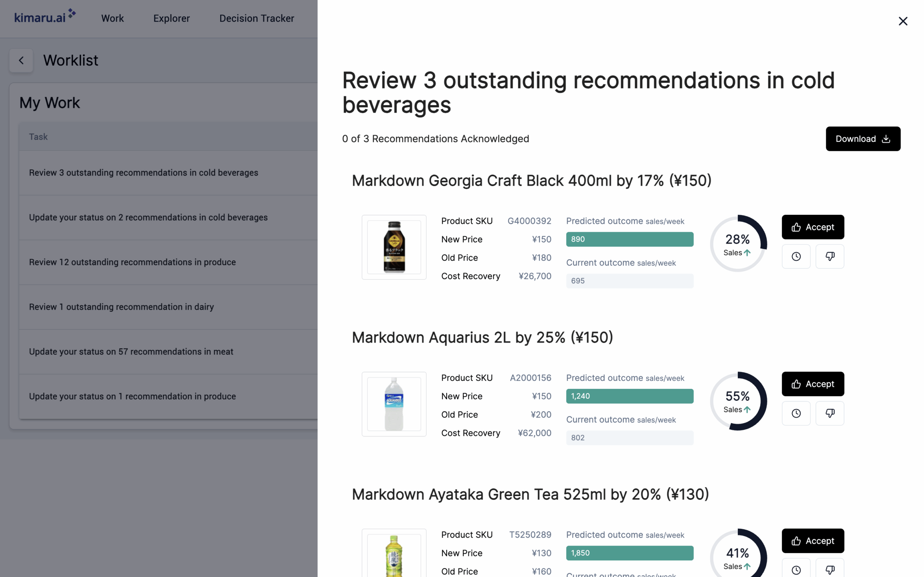The height and width of the screenshot is (577, 924).
Task: Click the Markdown Aquarius 2L heading
Action: click(x=482, y=337)
